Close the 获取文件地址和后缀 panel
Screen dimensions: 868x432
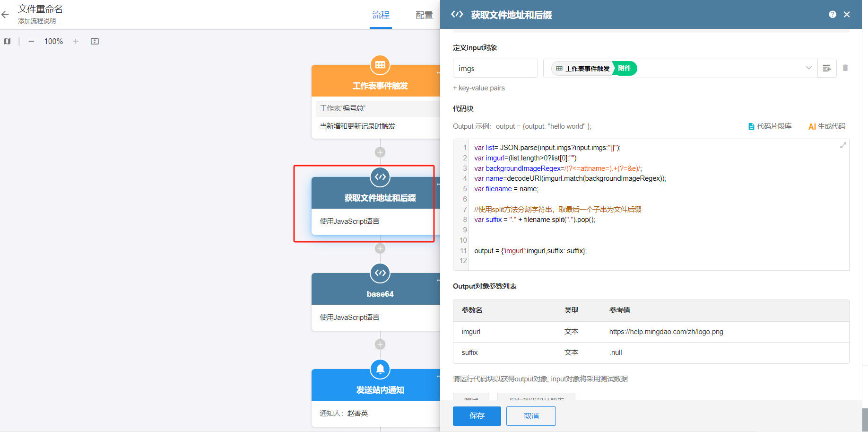click(847, 15)
